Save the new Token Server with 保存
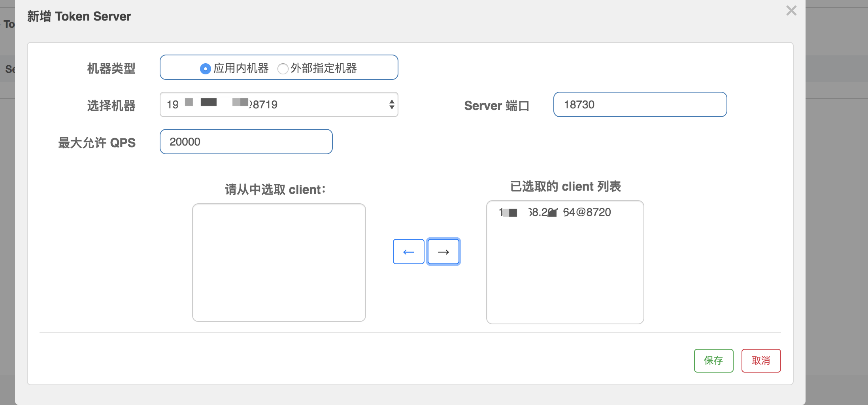 [713, 360]
